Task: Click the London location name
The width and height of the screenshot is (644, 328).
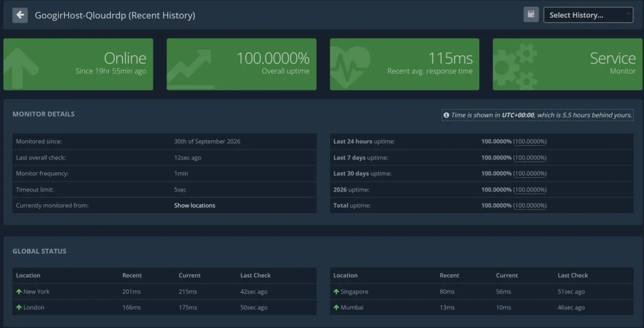Action: pos(34,307)
